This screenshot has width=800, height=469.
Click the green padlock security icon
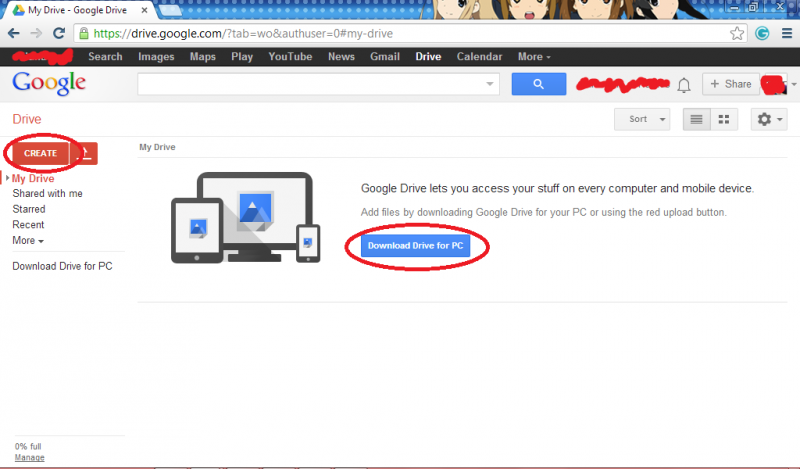(x=84, y=34)
